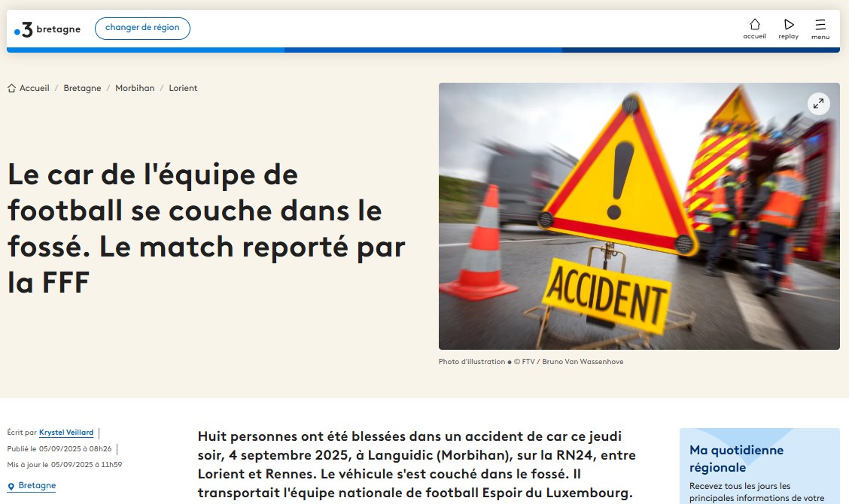
Task: Click the "menu" label in the header
Action: [x=820, y=37]
